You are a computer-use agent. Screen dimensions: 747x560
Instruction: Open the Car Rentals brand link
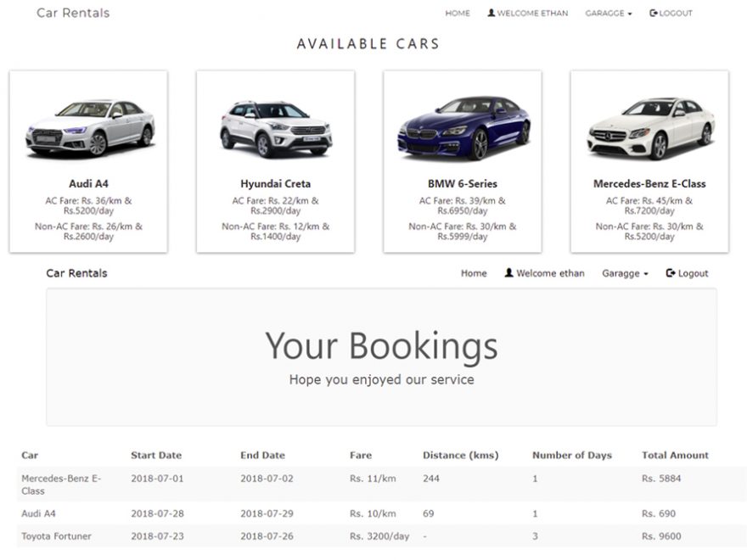tap(72, 13)
